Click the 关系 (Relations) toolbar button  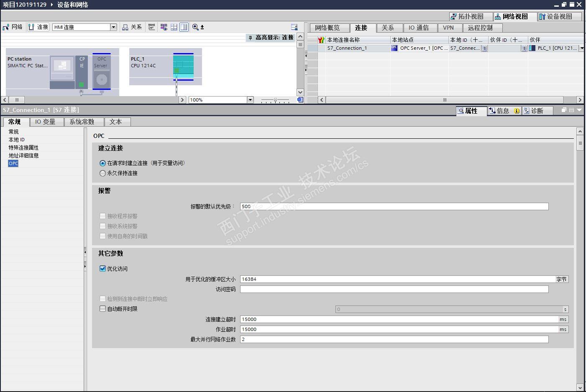132,27
